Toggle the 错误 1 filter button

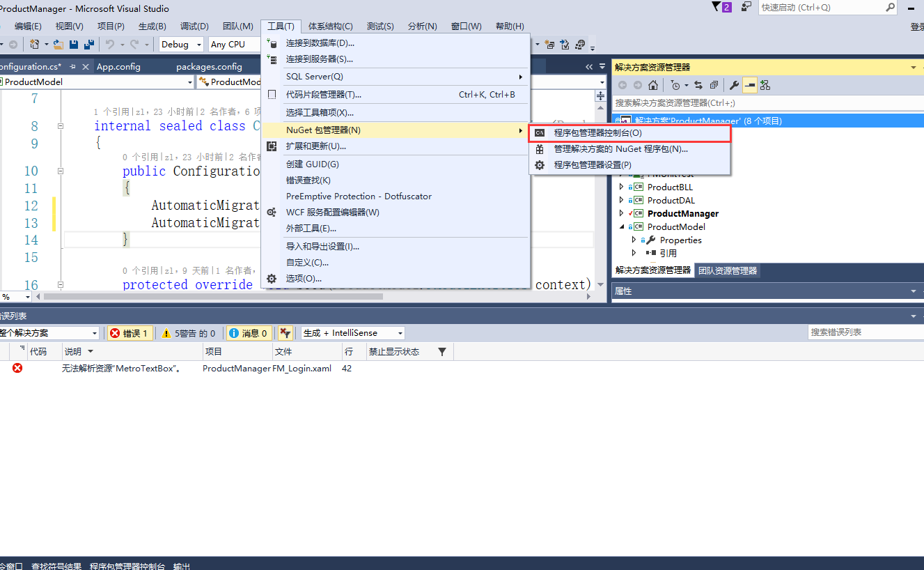click(x=129, y=333)
